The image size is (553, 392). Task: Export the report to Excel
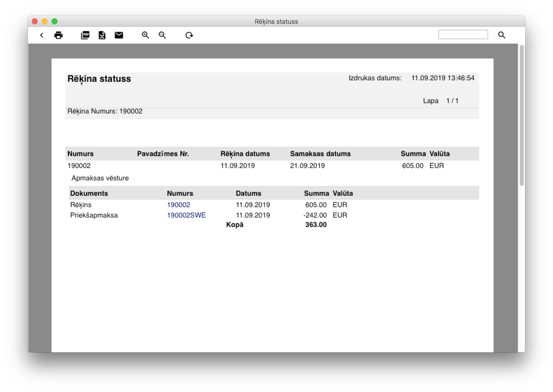tap(102, 35)
